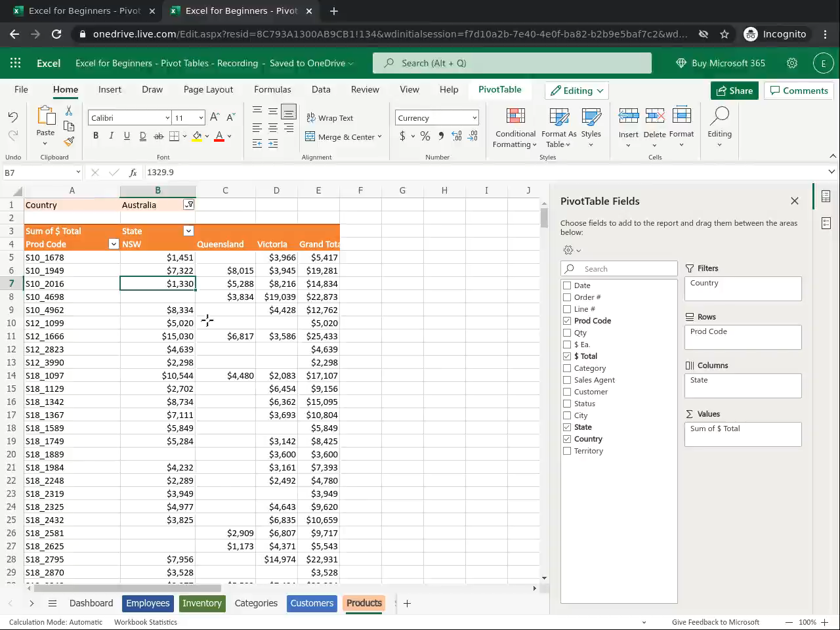Uncheck the Prod Code field checkbox
The width and height of the screenshot is (840, 630).
pos(567,321)
